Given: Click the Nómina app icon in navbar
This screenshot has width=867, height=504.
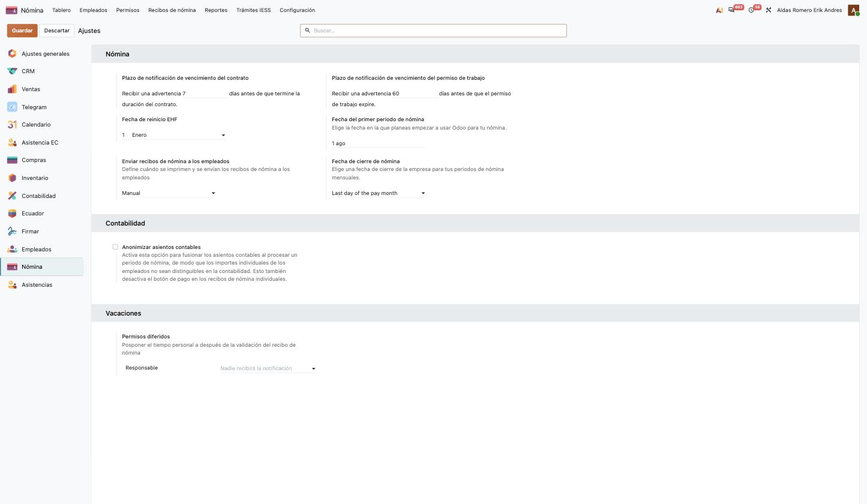Looking at the screenshot, I should pos(11,10).
